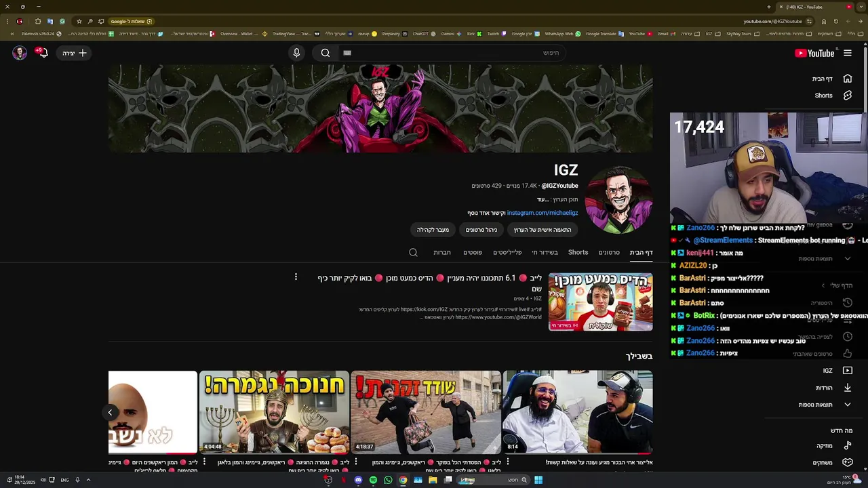The image size is (868, 488).
Task: Click the Create (יצירה) plus button
Action: pos(75,53)
